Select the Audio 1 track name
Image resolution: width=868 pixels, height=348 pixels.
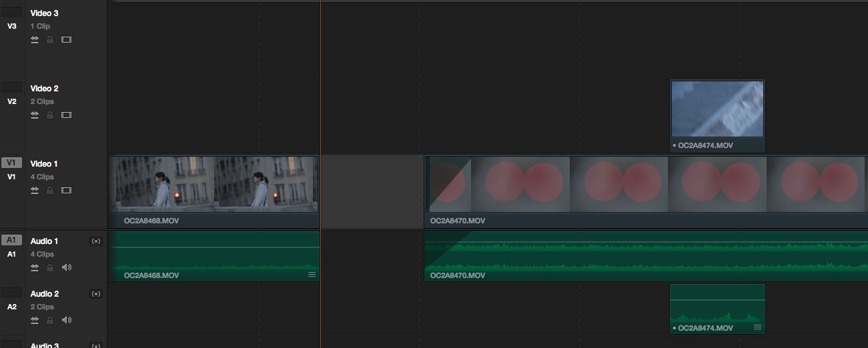(44, 241)
